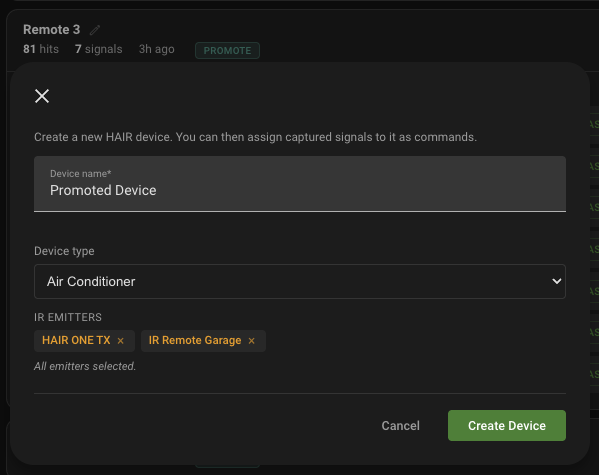This screenshot has width=599, height=475.
Task: Open the Air Conditioner device type dropdown
Action: [x=300, y=281]
